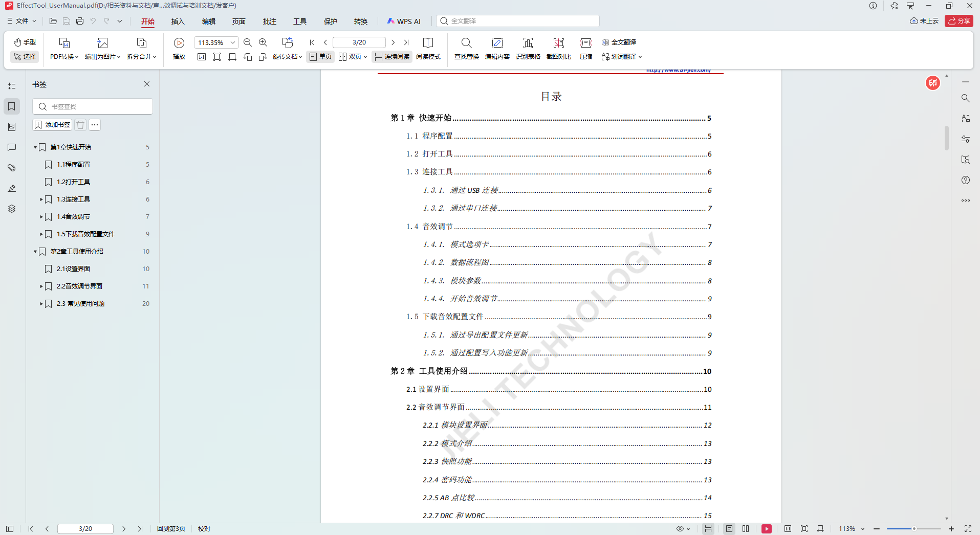Click the 书签查找 search field
980x535 pixels.
tap(93, 106)
